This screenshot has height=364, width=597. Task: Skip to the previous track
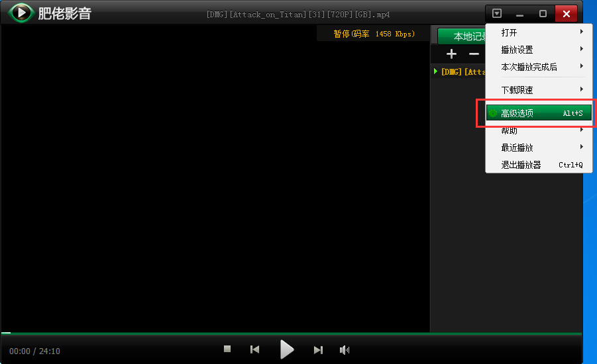pyautogui.click(x=254, y=349)
